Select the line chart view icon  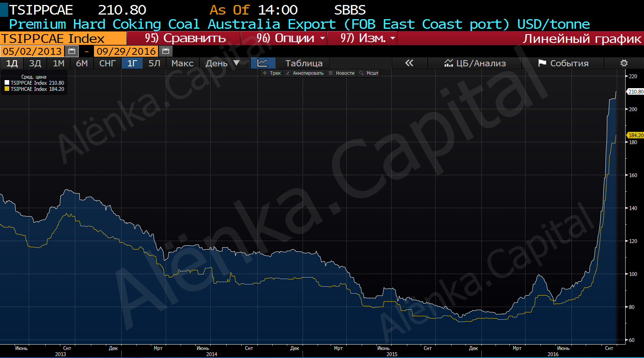click(x=263, y=63)
